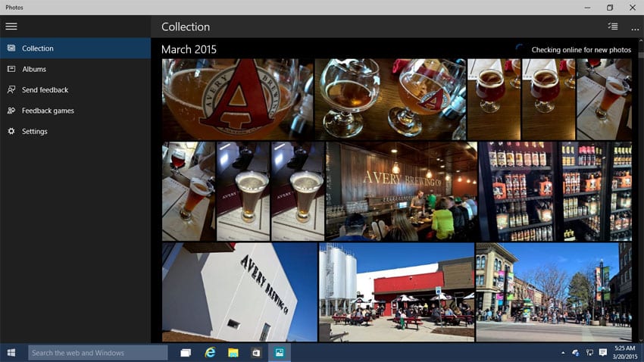This screenshot has width=644, height=362.
Task: Expand the more options ellipsis menu
Action: coord(635,28)
